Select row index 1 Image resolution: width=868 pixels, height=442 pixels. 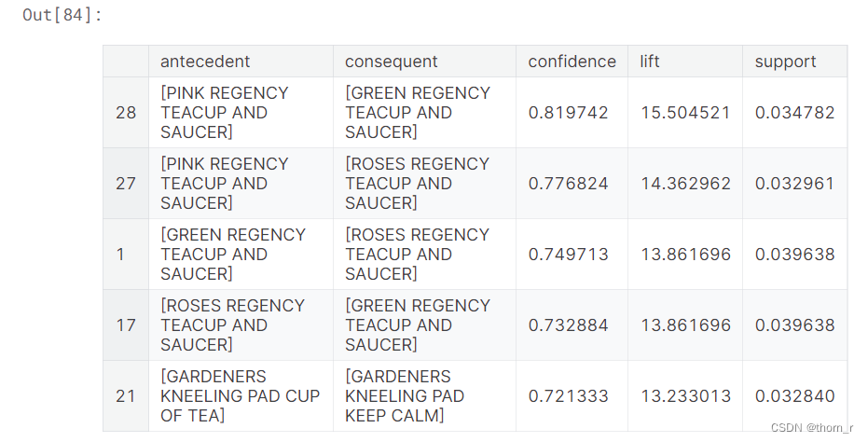[120, 255]
